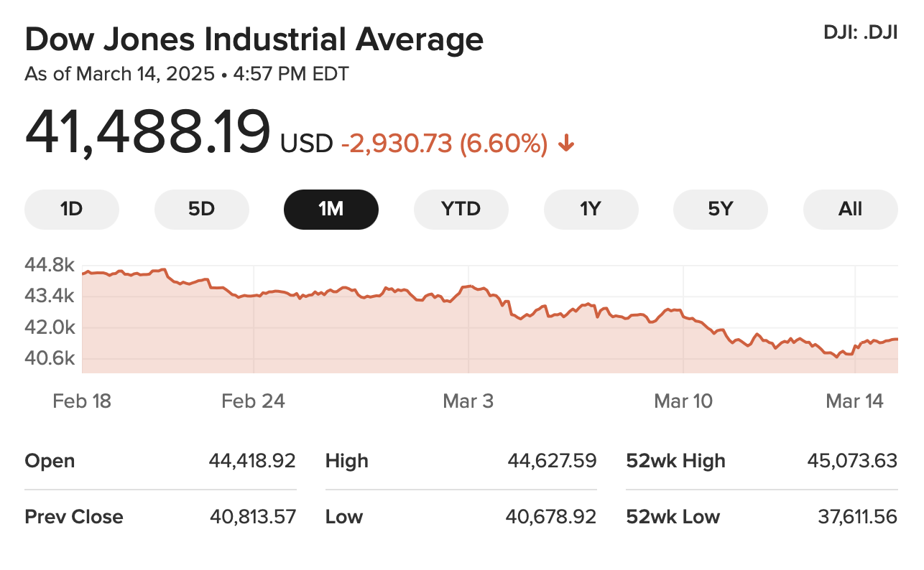Show year-to-date with YTD button
Screen dimensions: 924x570
461,209
